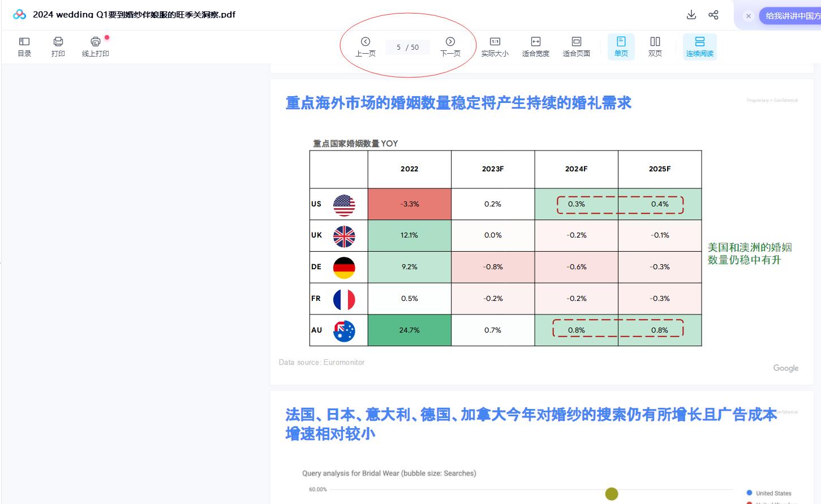Viewport: 821px width, 504px height.
Task: Click the 打印 print icon
Action: point(58,46)
